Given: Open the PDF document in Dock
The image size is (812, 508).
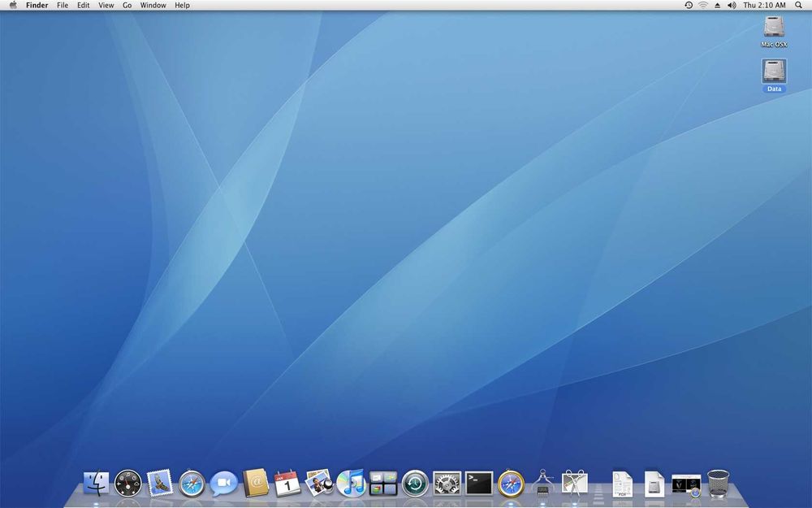Looking at the screenshot, I should click(x=623, y=484).
